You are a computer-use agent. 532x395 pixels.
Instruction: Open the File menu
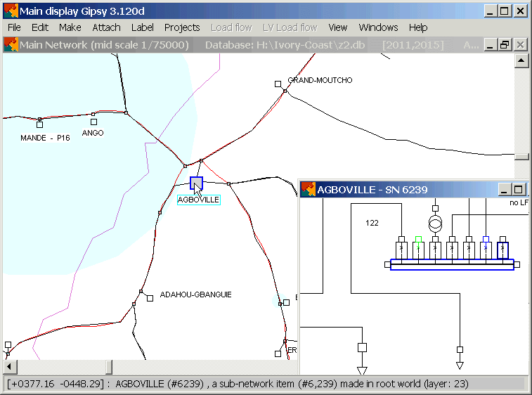pos(14,27)
